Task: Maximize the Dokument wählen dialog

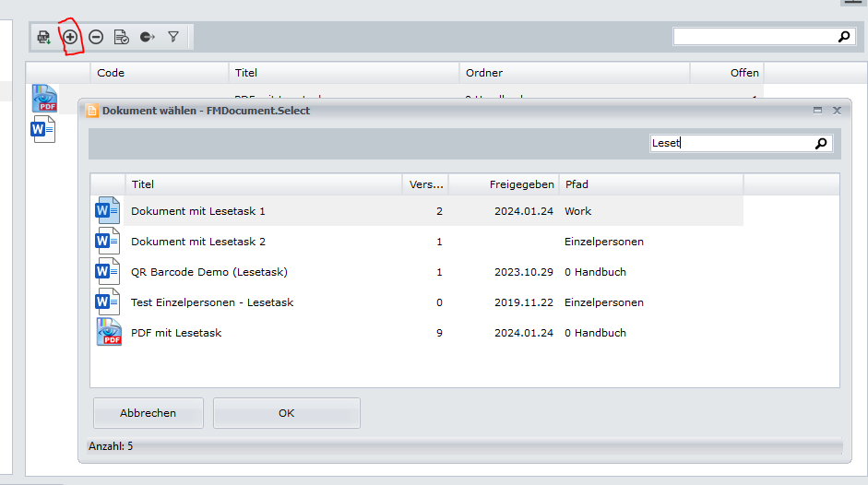Action: point(817,110)
